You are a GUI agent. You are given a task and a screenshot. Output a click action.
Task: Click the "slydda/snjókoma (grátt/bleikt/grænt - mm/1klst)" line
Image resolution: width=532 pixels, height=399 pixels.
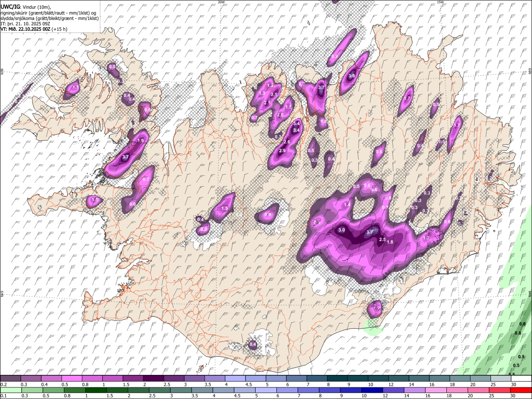click(x=50, y=18)
